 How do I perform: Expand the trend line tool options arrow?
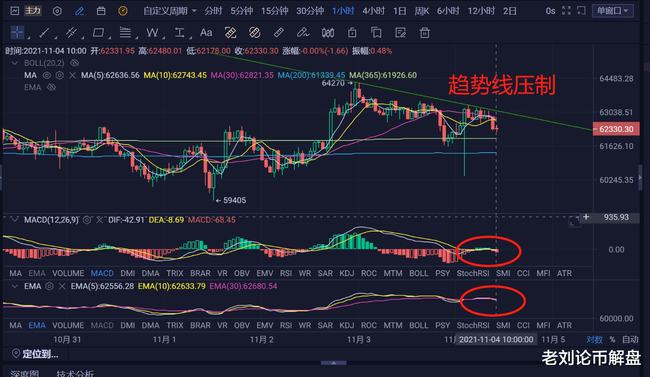[x=55, y=38]
